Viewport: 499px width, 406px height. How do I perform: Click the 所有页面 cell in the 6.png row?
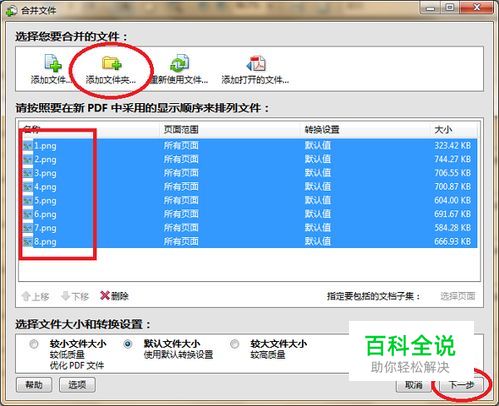[x=181, y=214]
